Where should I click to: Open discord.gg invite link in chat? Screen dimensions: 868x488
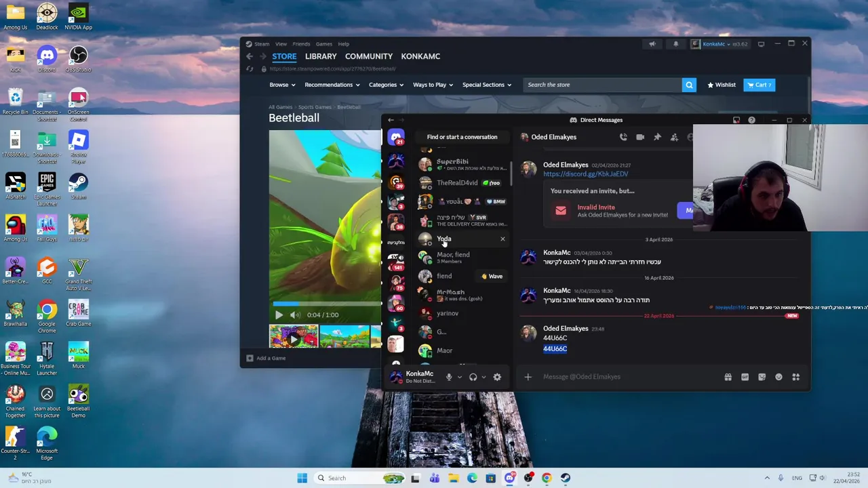tap(585, 174)
